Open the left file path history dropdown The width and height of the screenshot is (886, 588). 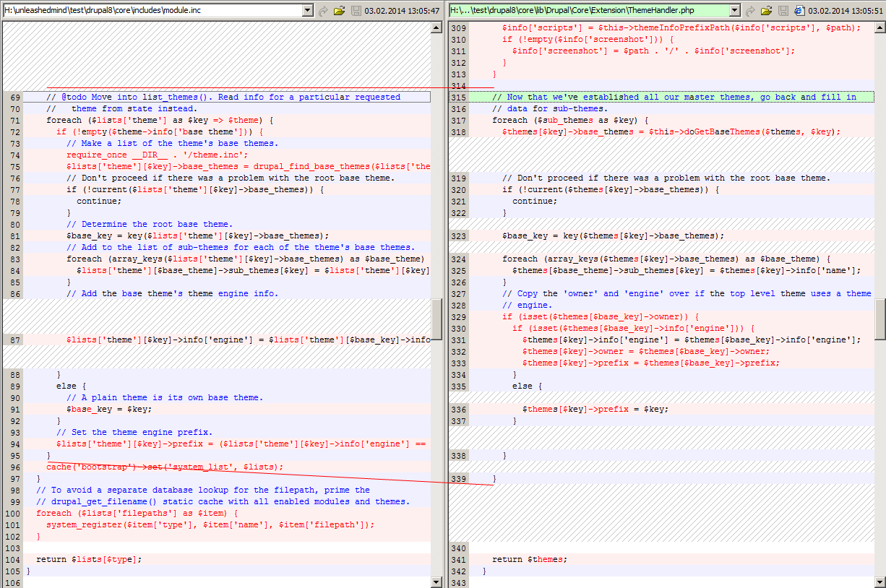309,9
